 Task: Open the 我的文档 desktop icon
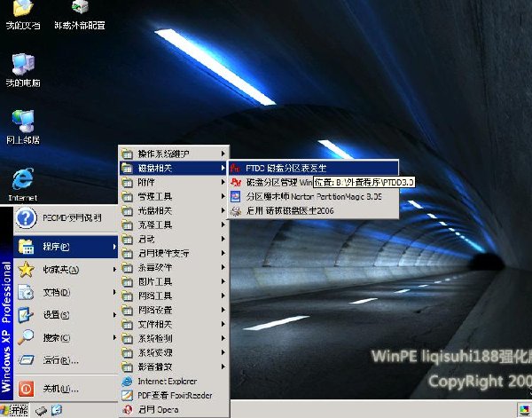[23, 14]
